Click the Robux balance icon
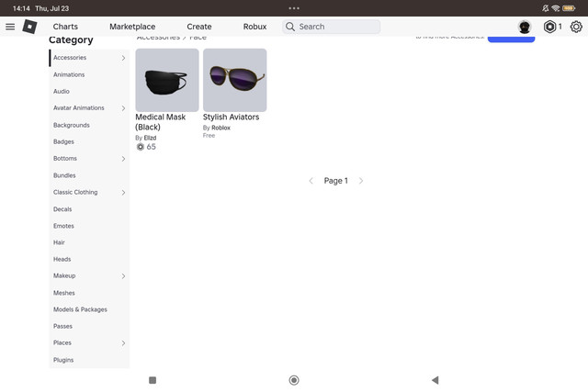588x392 pixels. tap(549, 27)
